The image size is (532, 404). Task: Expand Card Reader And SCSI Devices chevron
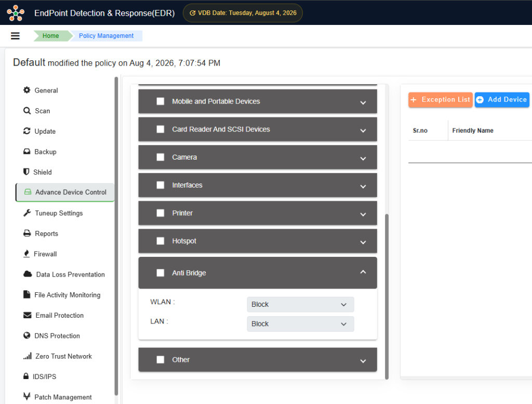tap(363, 131)
